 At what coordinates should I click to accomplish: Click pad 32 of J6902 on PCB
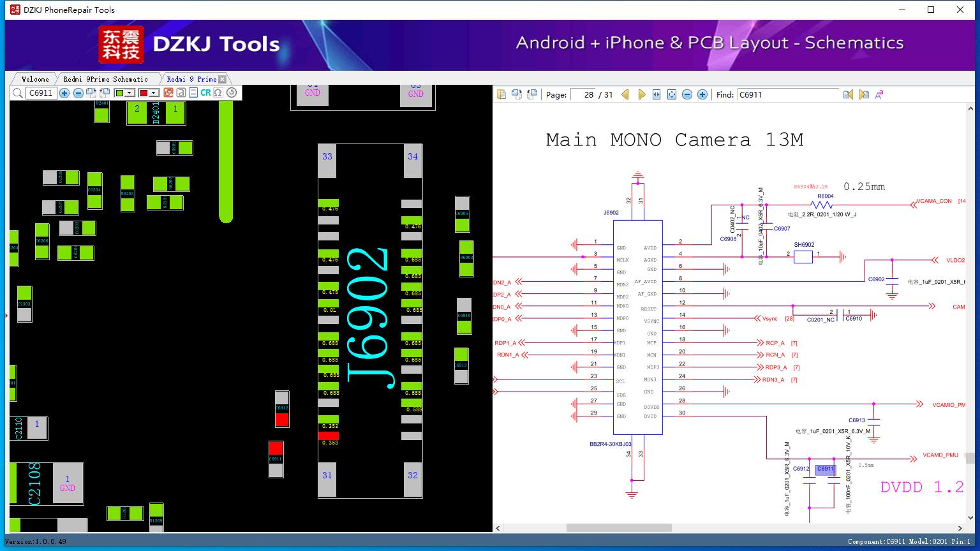coord(413,480)
